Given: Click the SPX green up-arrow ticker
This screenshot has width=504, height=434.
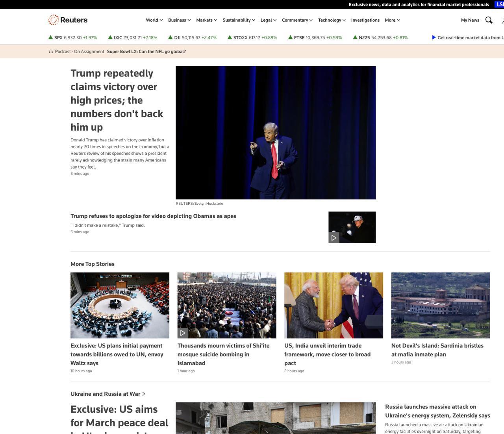Looking at the screenshot, I should tap(50, 37).
